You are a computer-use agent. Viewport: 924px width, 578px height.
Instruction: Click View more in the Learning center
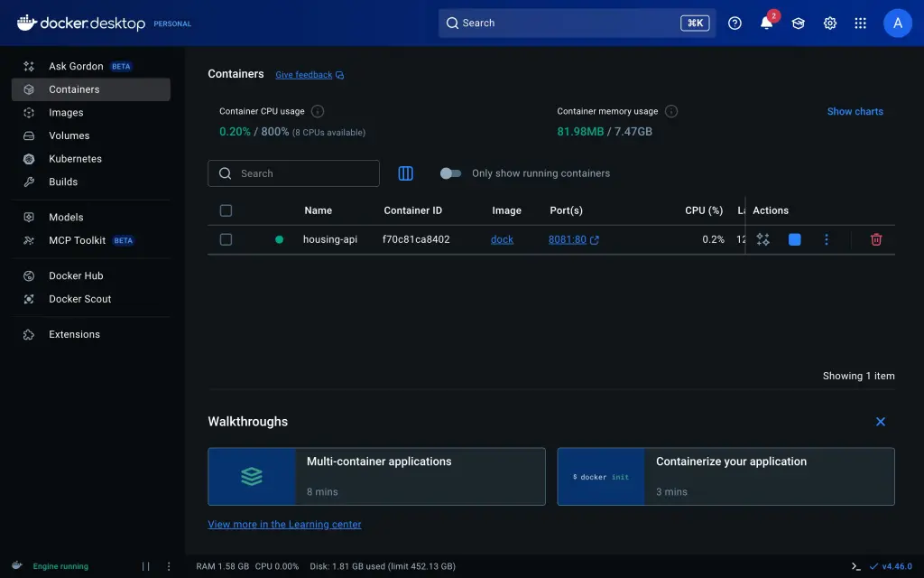point(284,525)
